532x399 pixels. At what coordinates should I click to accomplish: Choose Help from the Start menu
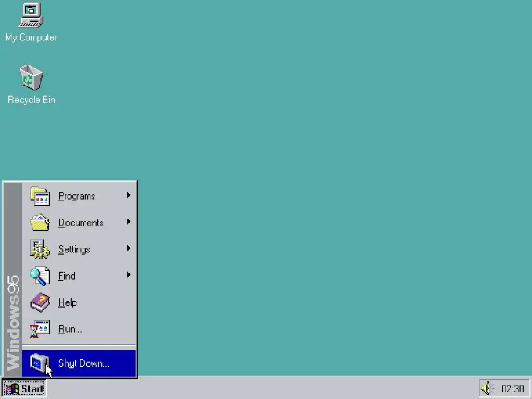(79, 302)
